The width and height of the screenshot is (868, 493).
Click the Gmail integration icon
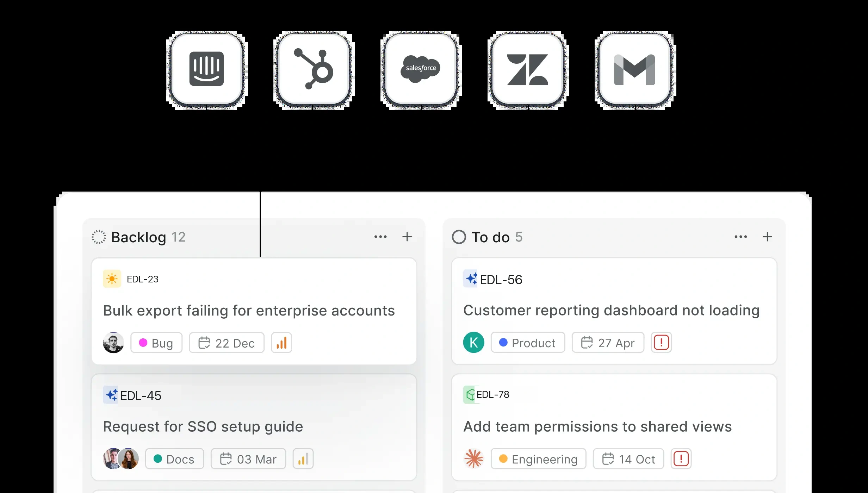pyautogui.click(x=635, y=69)
